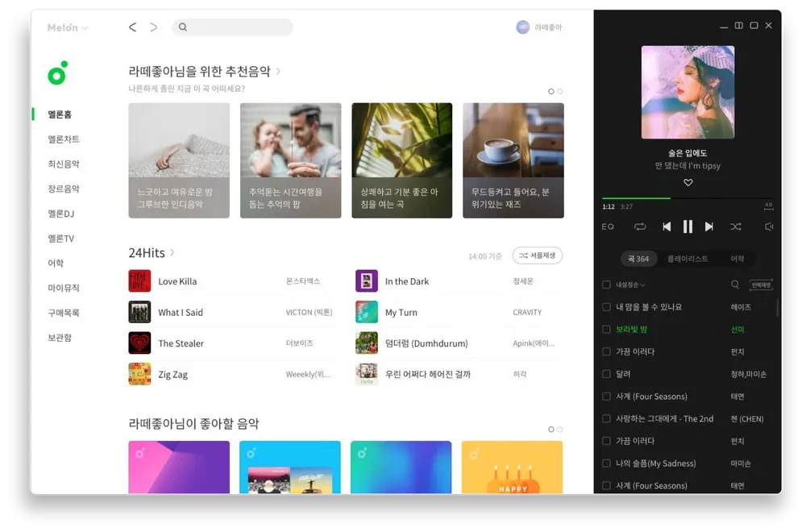Click the playlist panel scrollbar

[777, 308]
